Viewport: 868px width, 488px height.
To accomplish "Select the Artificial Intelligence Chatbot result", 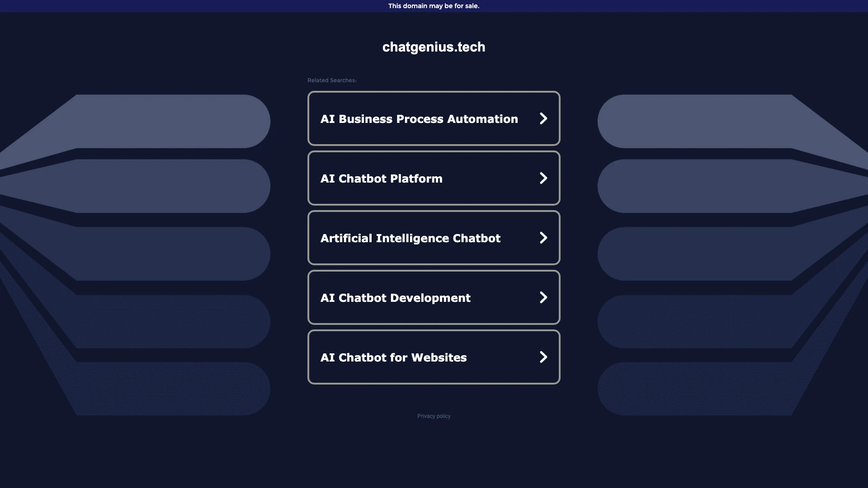I will click(x=410, y=238).
